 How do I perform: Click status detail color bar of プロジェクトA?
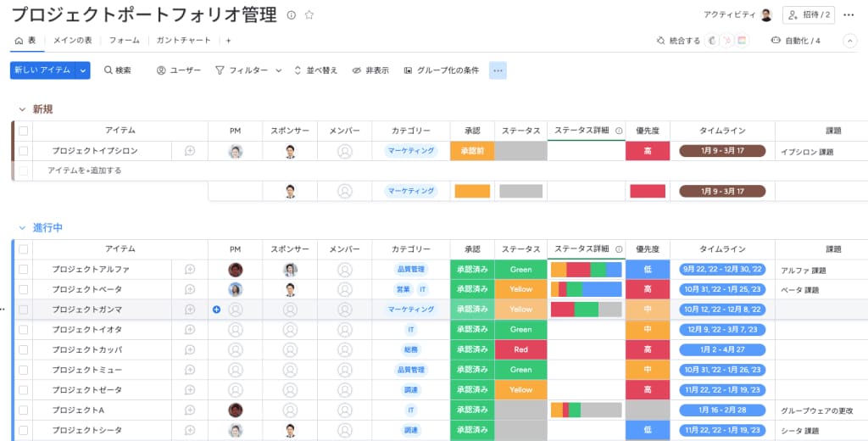pyautogui.click(x=587, y=410)
